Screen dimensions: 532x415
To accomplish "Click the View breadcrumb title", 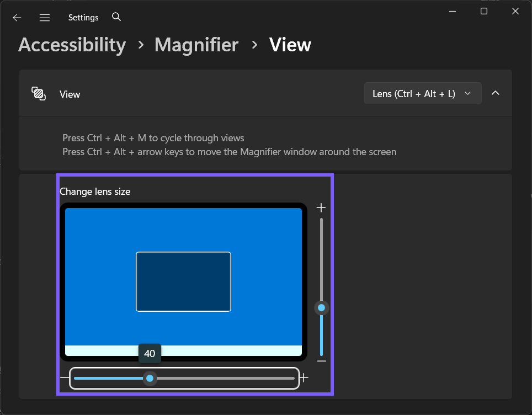I will (290, 45).
